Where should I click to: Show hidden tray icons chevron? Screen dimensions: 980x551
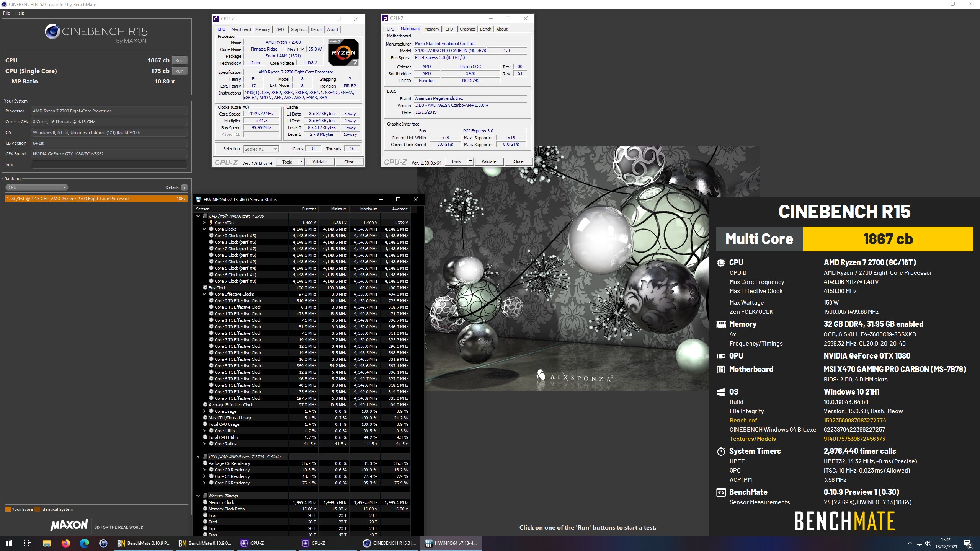(910, 543)
